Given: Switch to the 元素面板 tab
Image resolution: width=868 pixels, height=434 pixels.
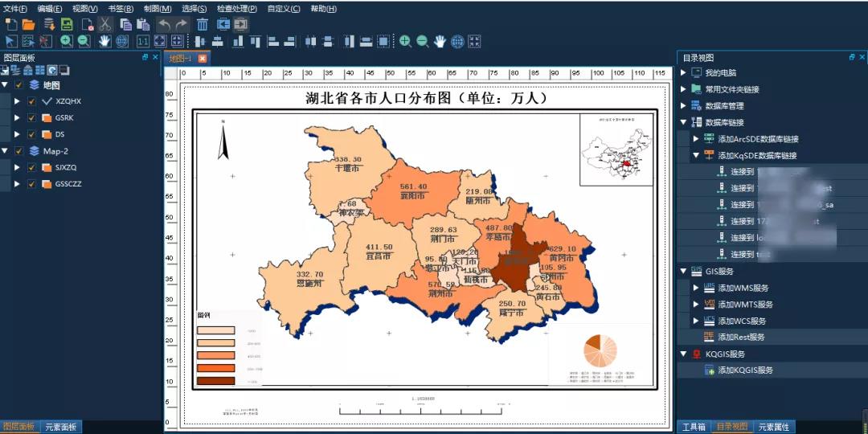Looking at the screenshot, I should (x=61, y=427).
